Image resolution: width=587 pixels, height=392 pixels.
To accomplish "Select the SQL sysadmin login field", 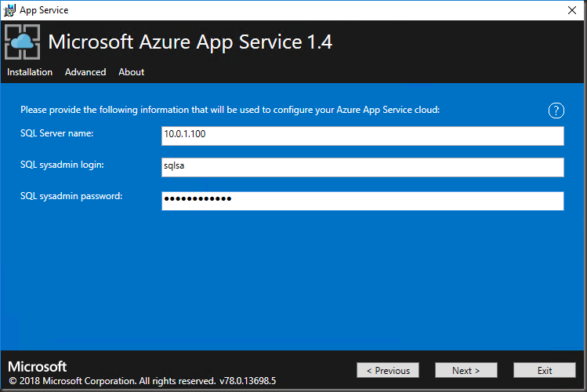I will (362, 167).
